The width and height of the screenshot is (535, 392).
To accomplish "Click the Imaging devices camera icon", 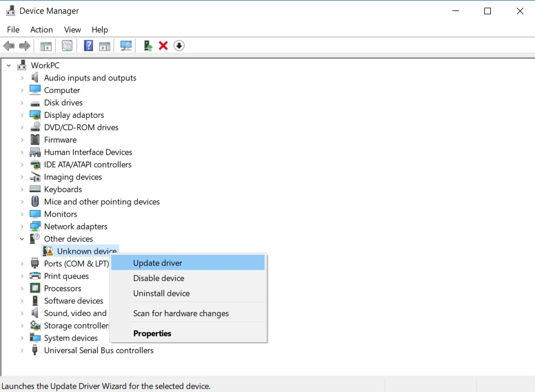I will (x=35, y=177).
